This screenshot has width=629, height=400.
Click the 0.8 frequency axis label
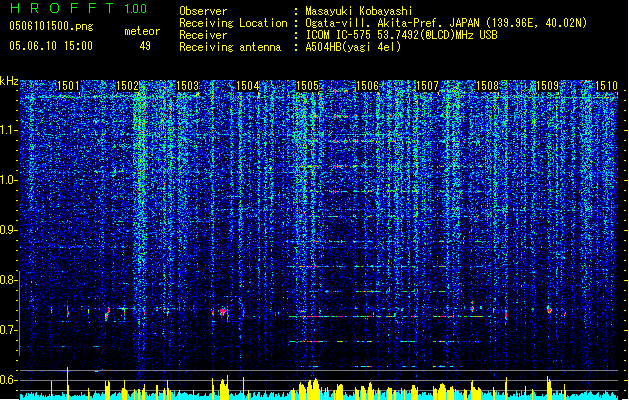click(x=8, y=280)
